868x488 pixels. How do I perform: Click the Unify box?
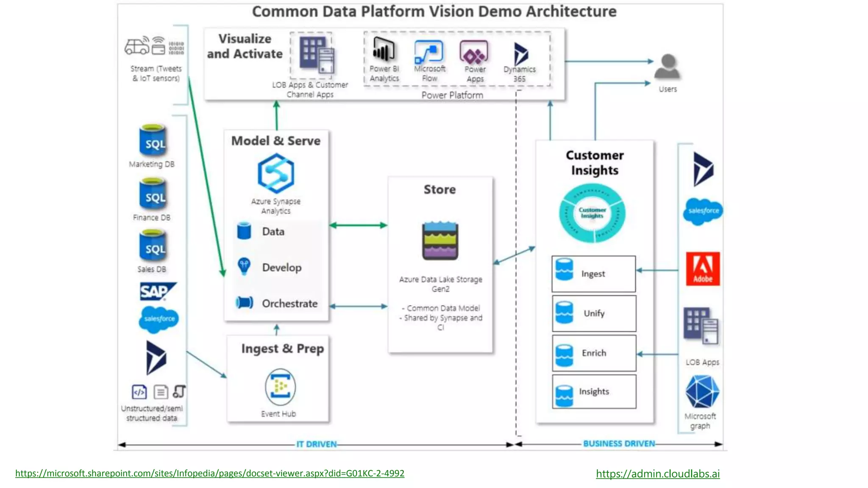594,313
